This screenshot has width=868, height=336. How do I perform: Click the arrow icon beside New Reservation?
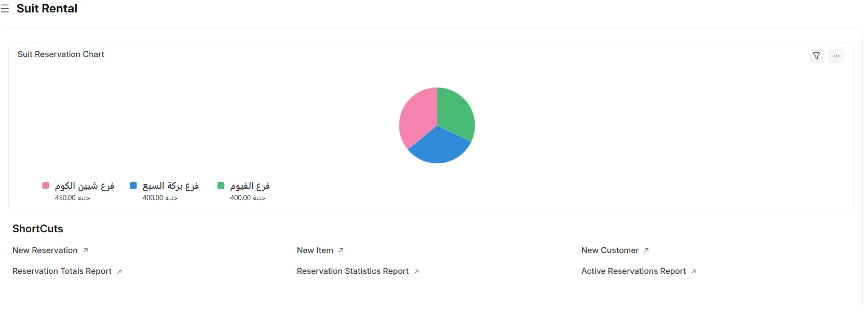tap(86, 250)
